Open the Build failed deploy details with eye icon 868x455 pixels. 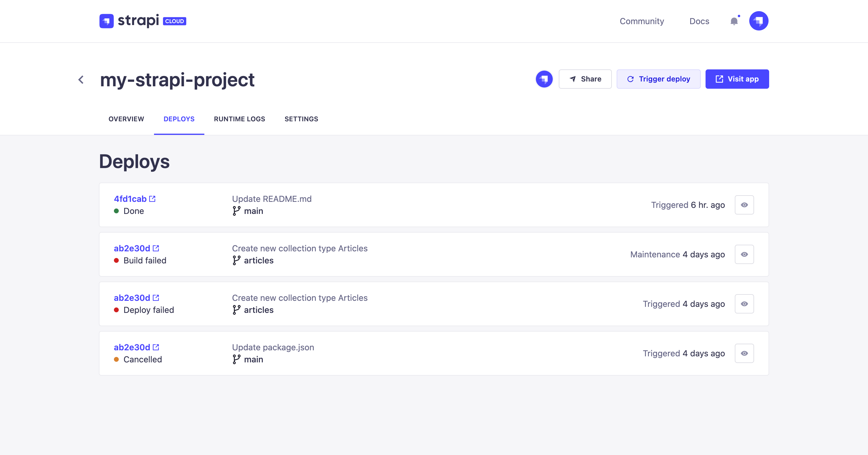coord(744,254)
